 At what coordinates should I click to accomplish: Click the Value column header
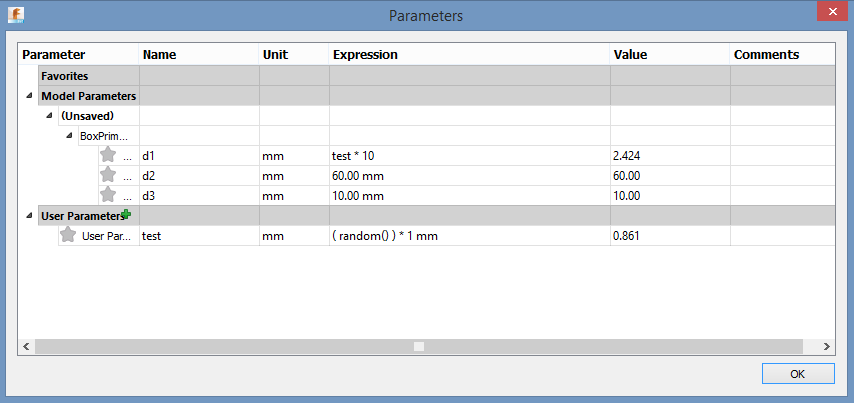tap(670, 54)
